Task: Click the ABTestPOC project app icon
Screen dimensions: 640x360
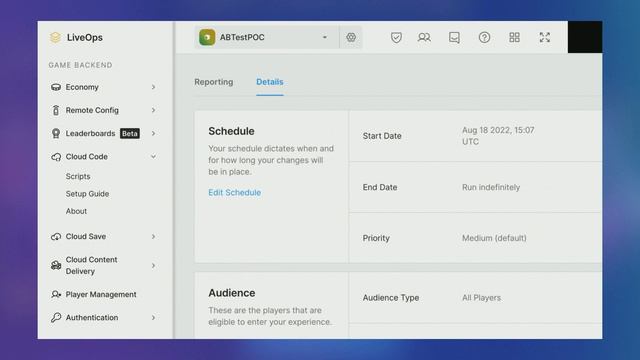Action: point(207,37)
